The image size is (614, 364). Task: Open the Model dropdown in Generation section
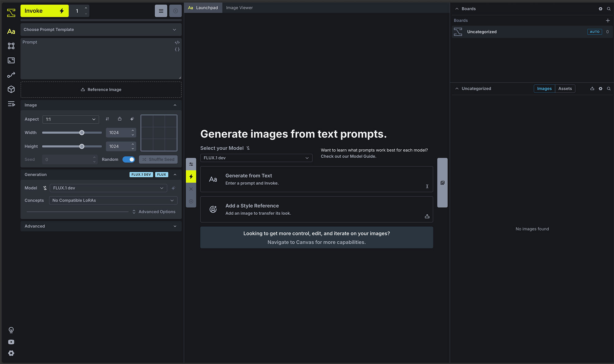[108, 188]
